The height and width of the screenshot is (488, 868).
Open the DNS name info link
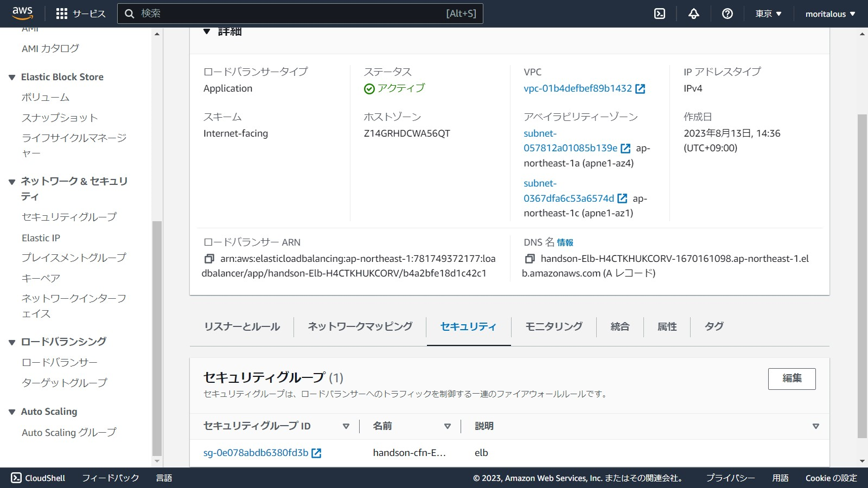click(565, 242)
